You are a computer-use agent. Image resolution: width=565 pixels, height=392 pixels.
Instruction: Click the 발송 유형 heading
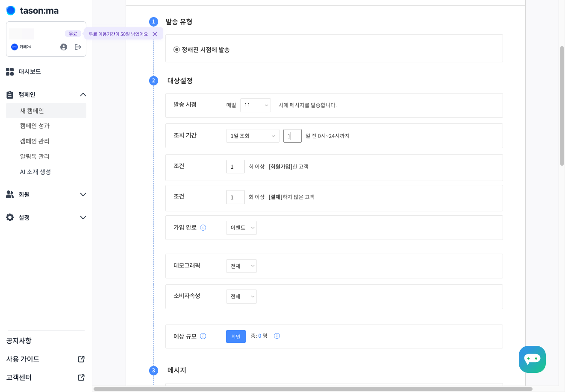pyautogui.click(x=179, y=22)
